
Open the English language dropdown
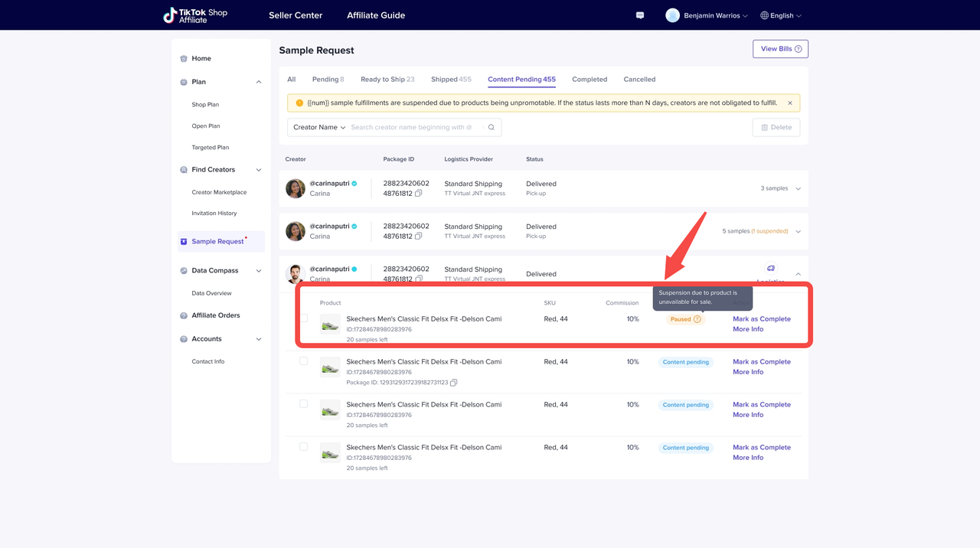coord(781,15)
